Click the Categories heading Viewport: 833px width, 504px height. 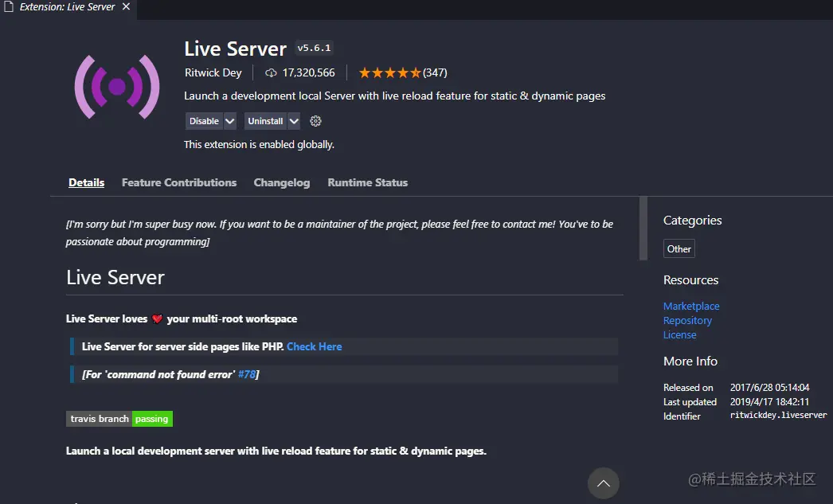point(692,221)
